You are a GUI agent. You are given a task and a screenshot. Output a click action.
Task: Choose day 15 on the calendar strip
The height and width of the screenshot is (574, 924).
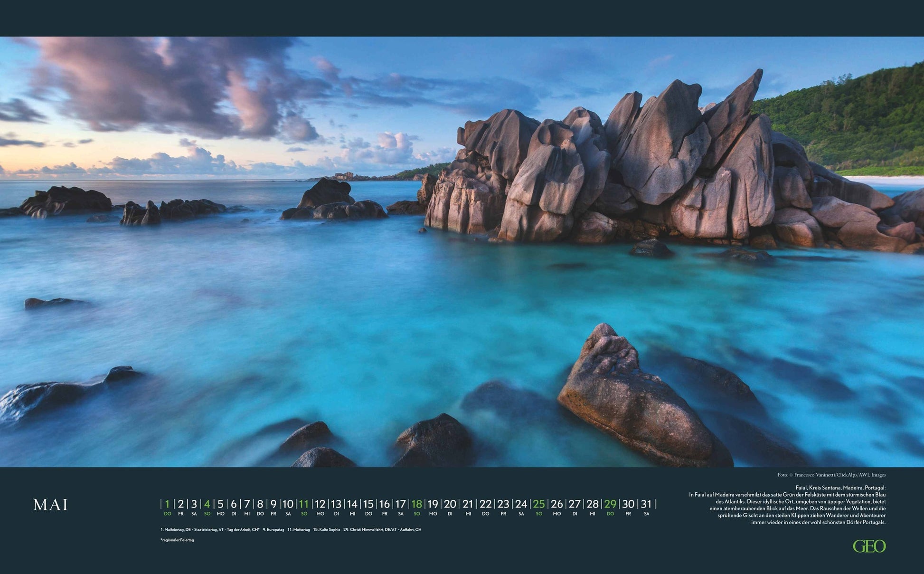click(x=368, y=504)
